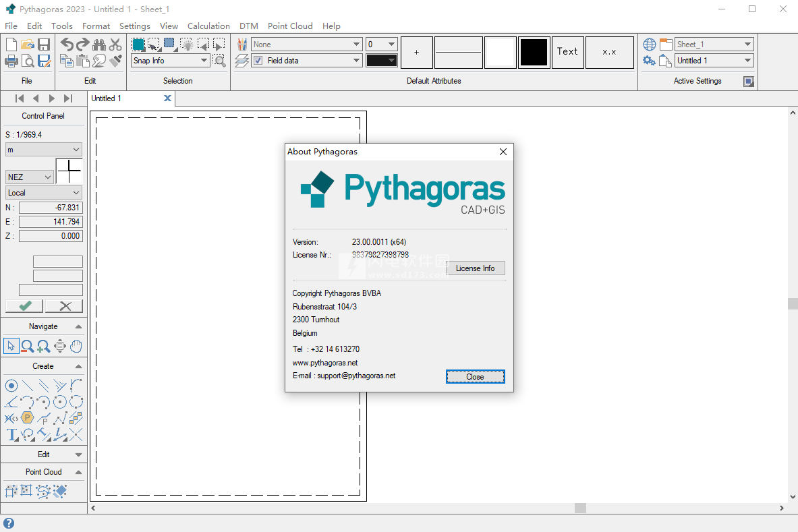Select the arrow pointer tool in Navigate
The width and height of the screenshot is (798, 532).
11,346
